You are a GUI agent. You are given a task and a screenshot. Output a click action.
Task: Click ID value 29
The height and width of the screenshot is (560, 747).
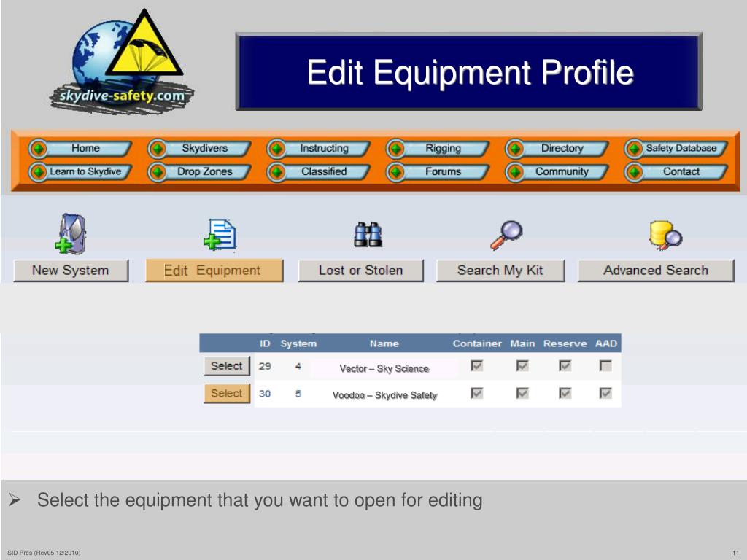(265, 366)
